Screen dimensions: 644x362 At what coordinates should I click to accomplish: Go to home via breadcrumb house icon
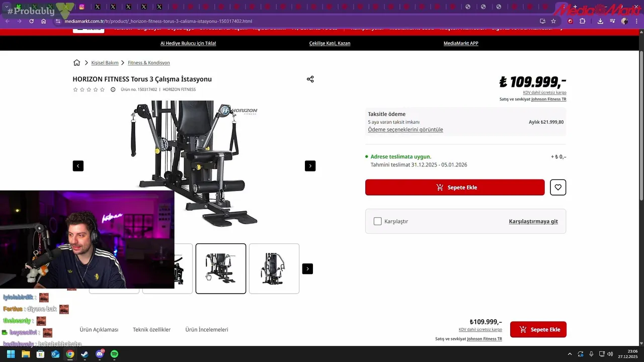pyautogui.click(x=76, y=63)
